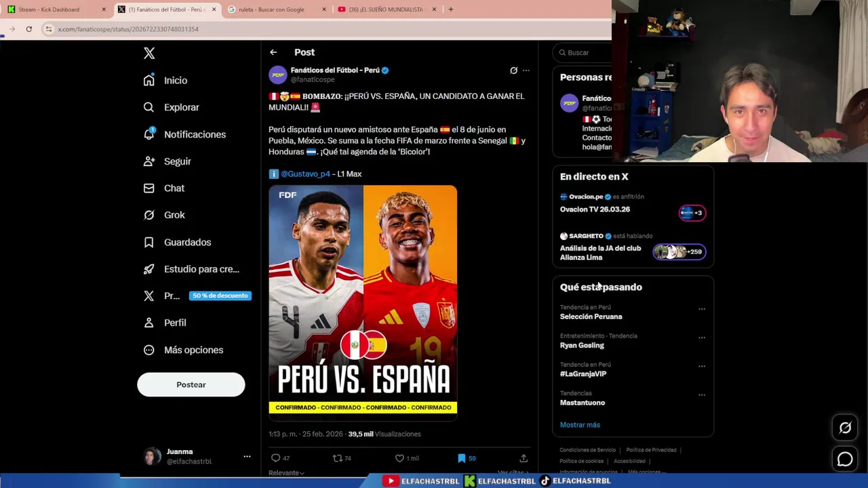Open Perú vs. España post image
The height and width of the screenshot is (488, 868).
point(363,303)
